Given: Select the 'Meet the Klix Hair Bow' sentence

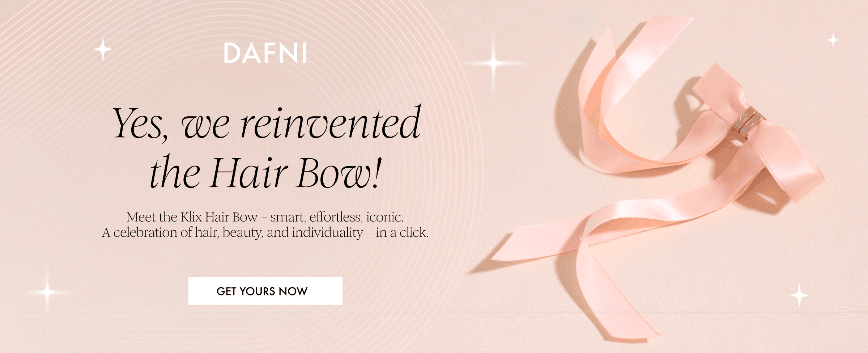Looking at the screenshot, I should 265,217.
